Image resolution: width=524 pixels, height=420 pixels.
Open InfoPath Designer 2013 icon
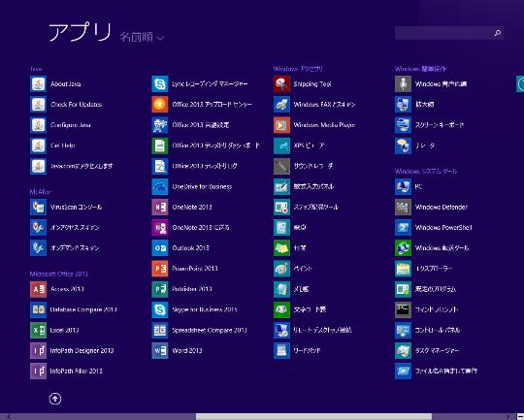38,350
